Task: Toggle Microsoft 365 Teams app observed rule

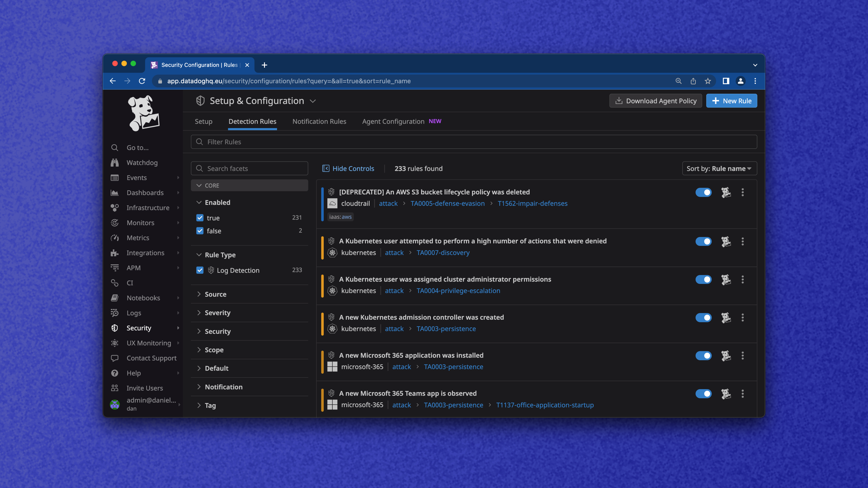Action: tap(704, 394)
